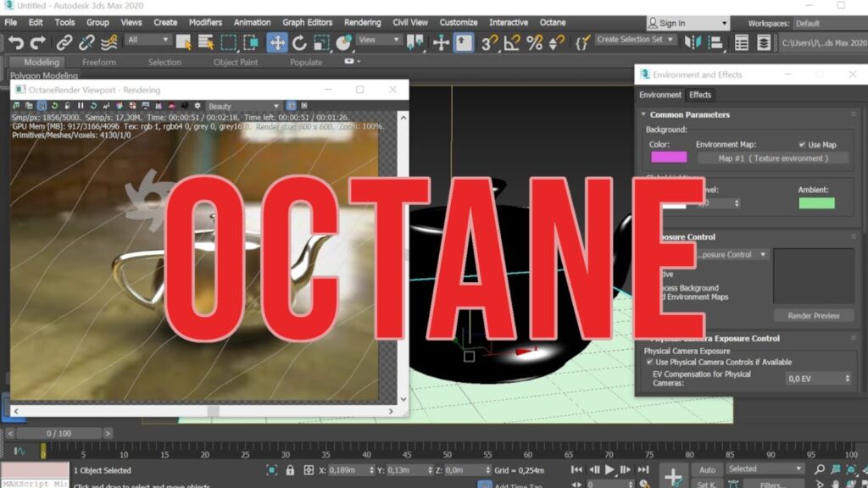Activate the Select and Move tool
Viewport: 868px width, 488px height.
tap(277, 42)
